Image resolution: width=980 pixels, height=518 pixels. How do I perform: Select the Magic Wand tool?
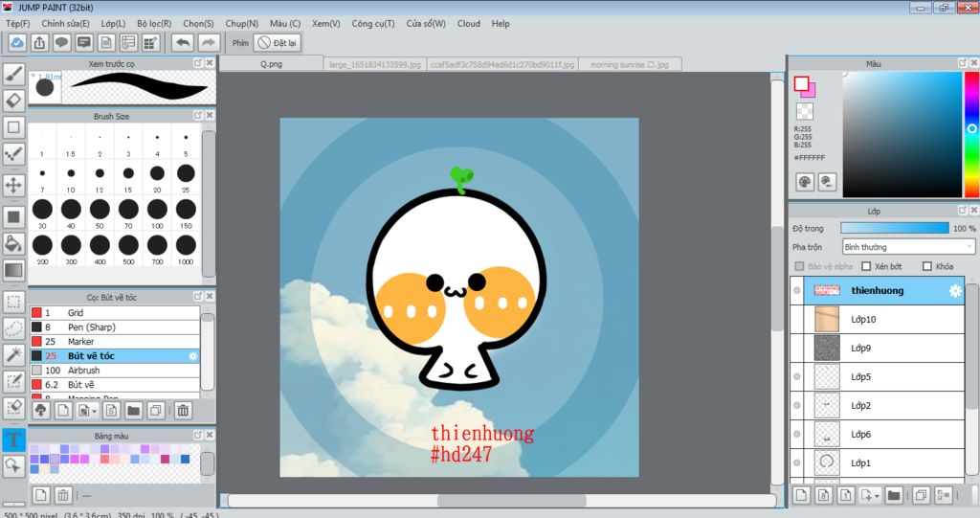(13, 354)
